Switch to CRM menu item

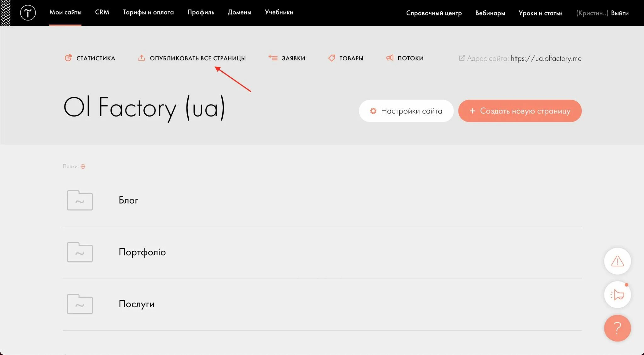coord(102,12)
